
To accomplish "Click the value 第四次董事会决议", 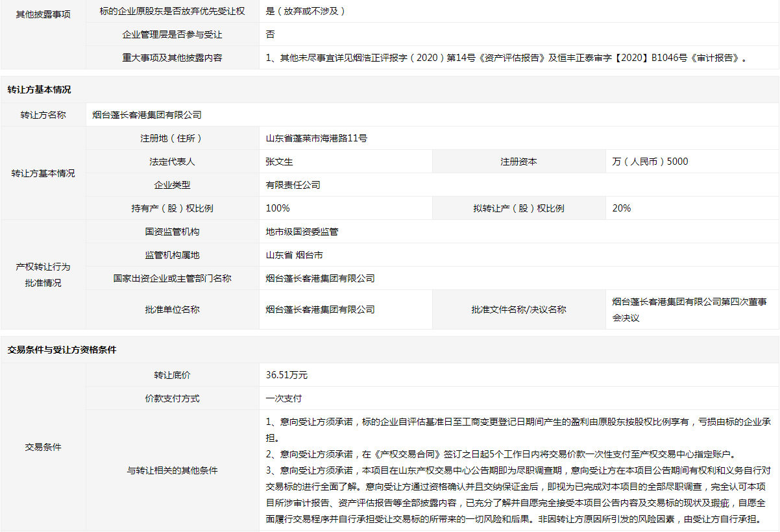I will click(x=689, y=309).
